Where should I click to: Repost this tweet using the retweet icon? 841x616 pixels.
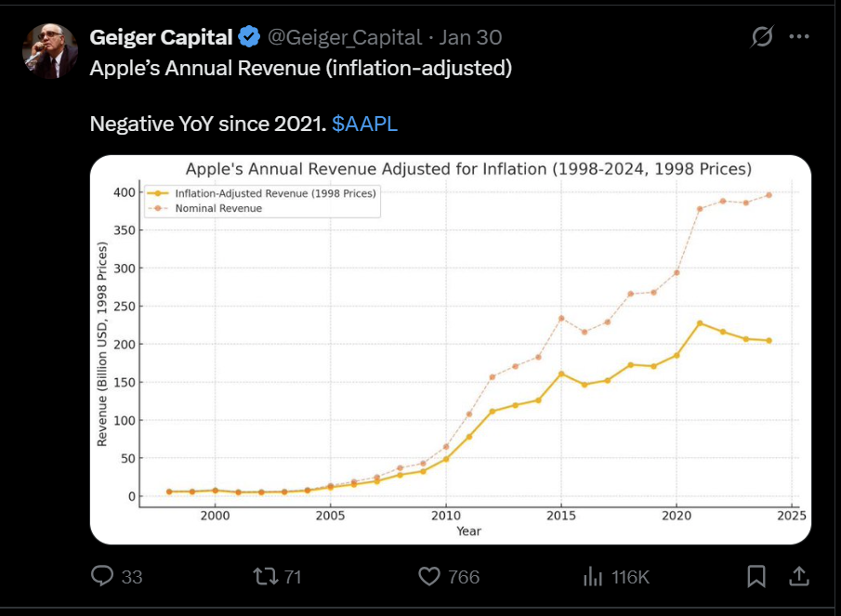(266, 577)
